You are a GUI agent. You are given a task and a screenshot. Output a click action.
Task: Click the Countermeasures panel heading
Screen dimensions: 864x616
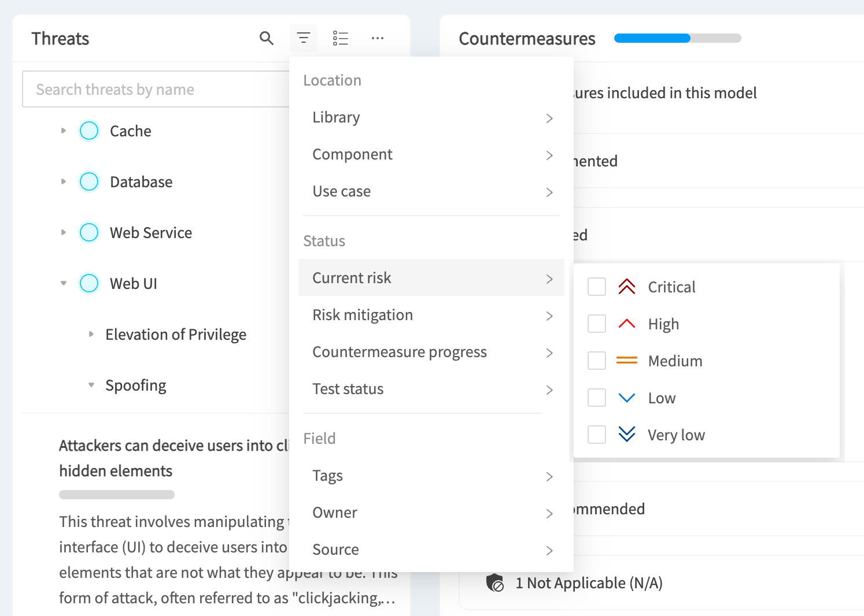(x=527, y=38)
